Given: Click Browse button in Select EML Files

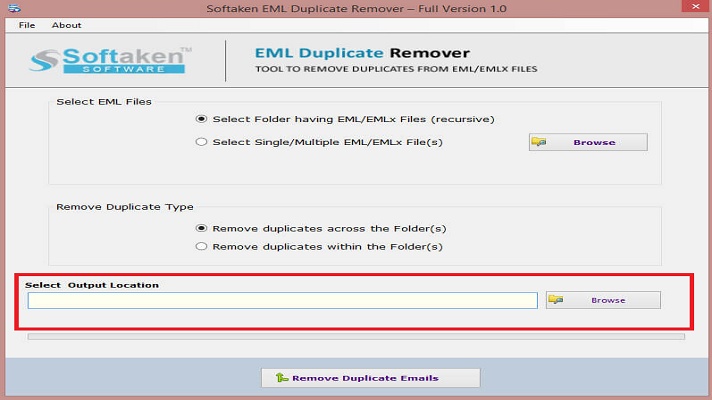Looking at the screenshot, I should pos(588,142).
